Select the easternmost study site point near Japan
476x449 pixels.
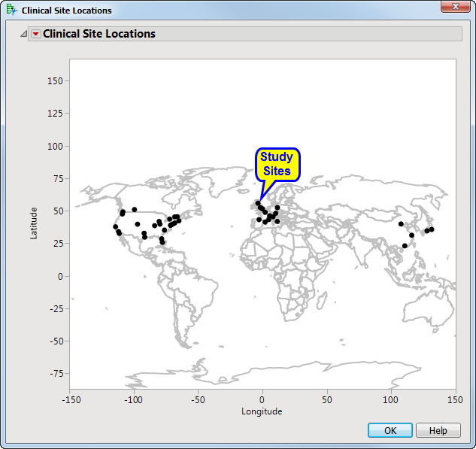432,229
